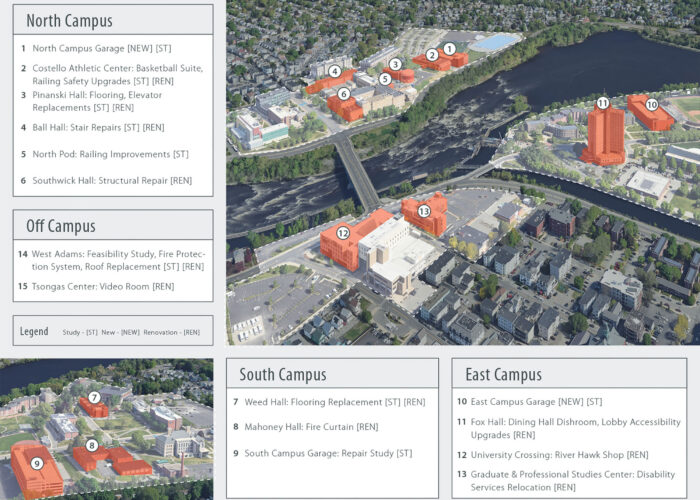
Task: Select marker 7 on South Campus aerial photo
Action: click(94, 397)
